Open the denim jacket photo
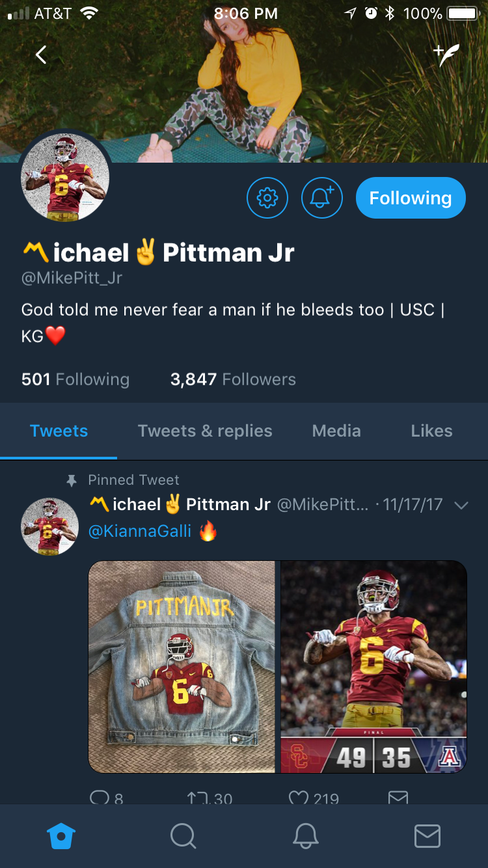488x868 pixels. coord(182,666)
